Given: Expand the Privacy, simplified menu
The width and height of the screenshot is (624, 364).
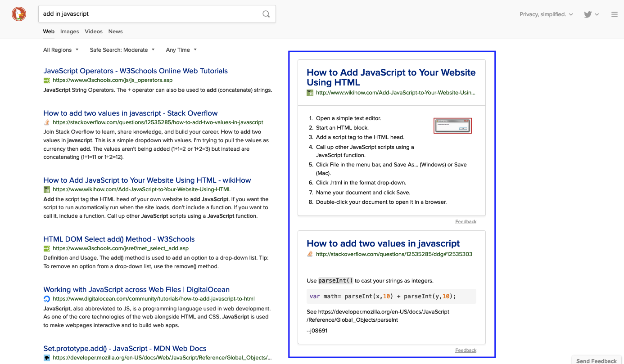Looking at the screenshot, I should click(x=546, y=14).
